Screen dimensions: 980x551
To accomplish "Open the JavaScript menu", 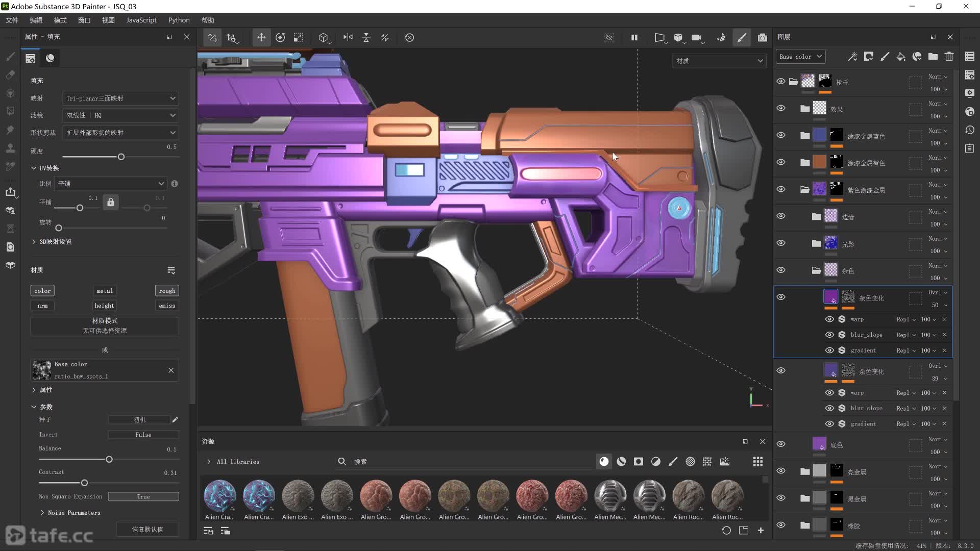I will 141,20.
